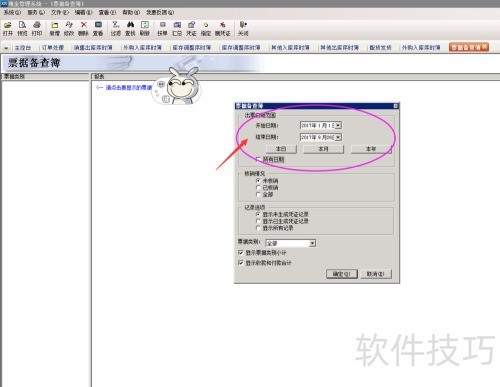Click the green 刷新 (Refresh) toolbar icon
The image size is (500, 387).
145,25
